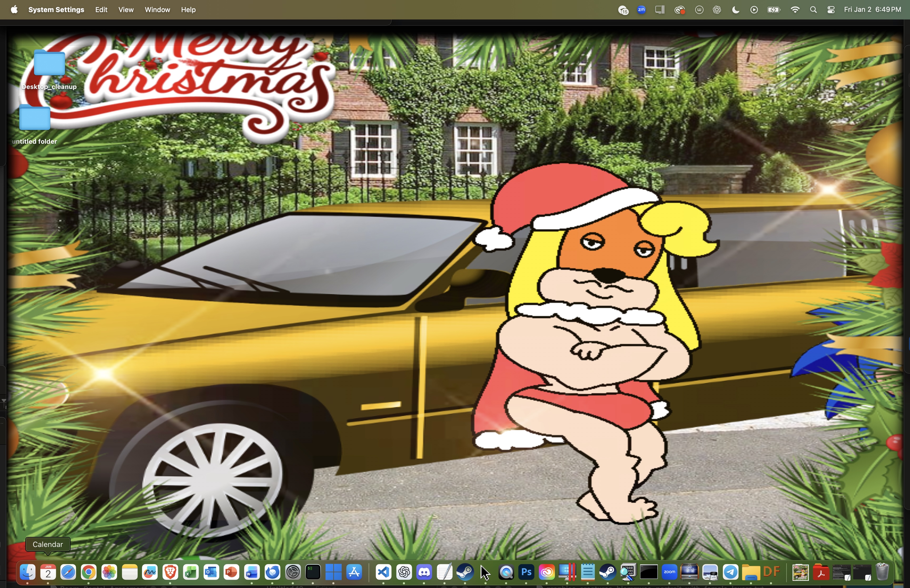The height and width of the screenshot is (588, 910).
Task: Toggle Focus mode moon icon
Action: click(x=735, y=10)
